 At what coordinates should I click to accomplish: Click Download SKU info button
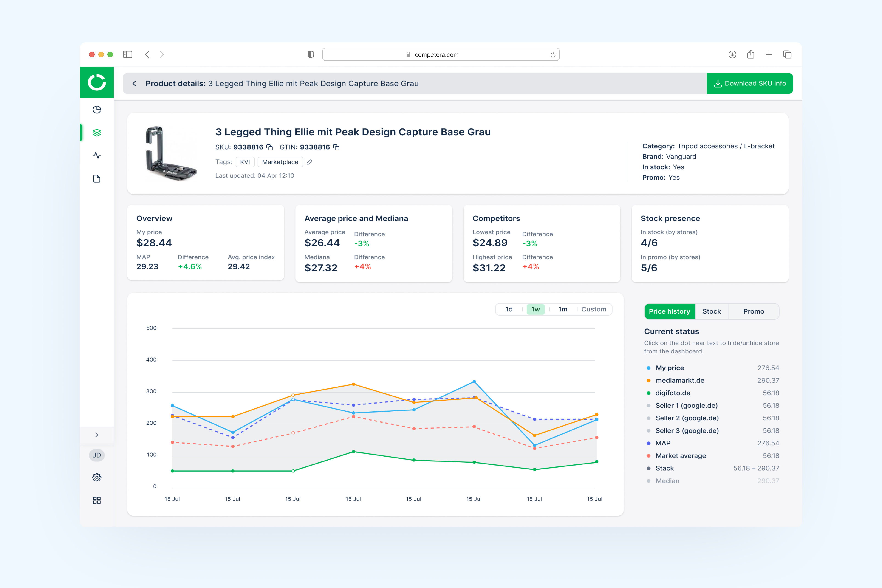coord(750,83)
